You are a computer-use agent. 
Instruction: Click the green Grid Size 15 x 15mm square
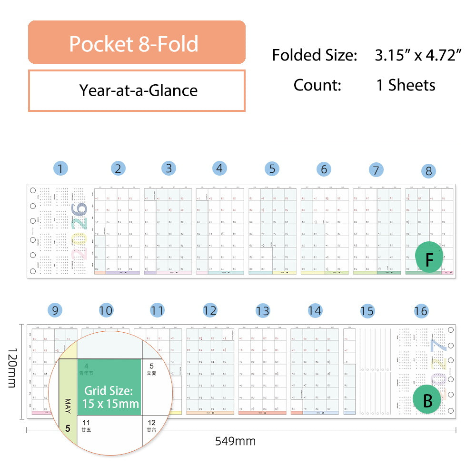[x=109, y=387]
